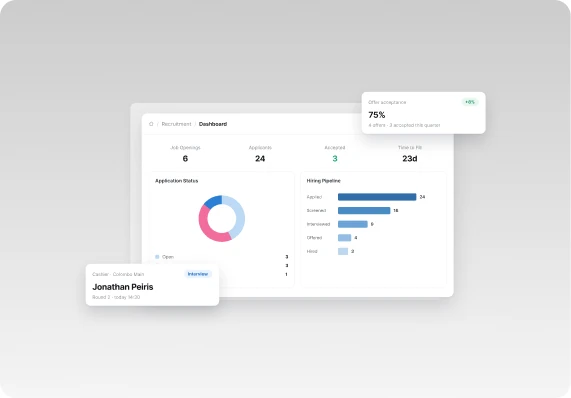The width and height of the screenshot is (571, 398).
Task: Click the Interview status badge
Action: coord(198,274)
